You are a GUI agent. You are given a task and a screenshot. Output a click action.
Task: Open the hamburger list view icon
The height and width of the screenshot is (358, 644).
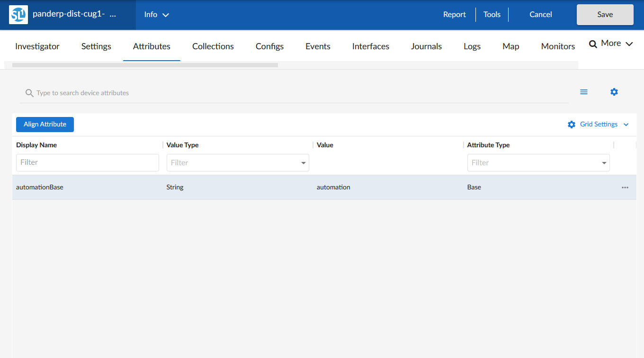point(584,92)
